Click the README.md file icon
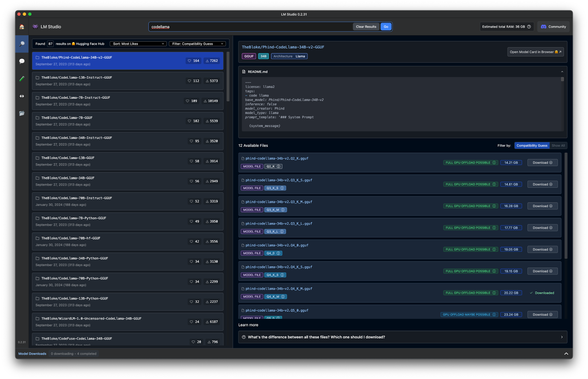The image size is (588, 379). pyautogui.click(x=244, y=72)
